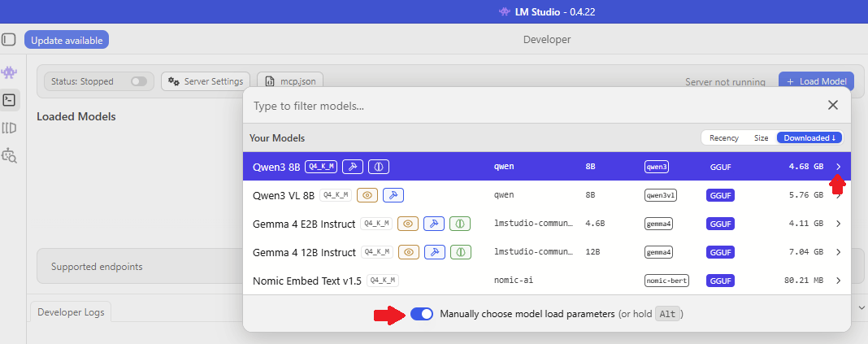Click the hammer icon on Gemma 4 E2B Instruct
The image size is (868, 344).
[x=434, y=224]
